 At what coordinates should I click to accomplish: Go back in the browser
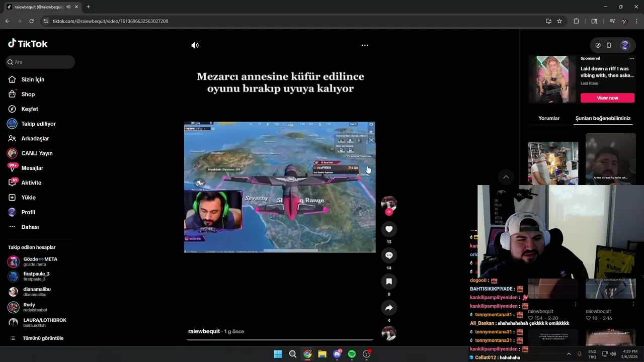pyautogui.click(x=7, y=21)
